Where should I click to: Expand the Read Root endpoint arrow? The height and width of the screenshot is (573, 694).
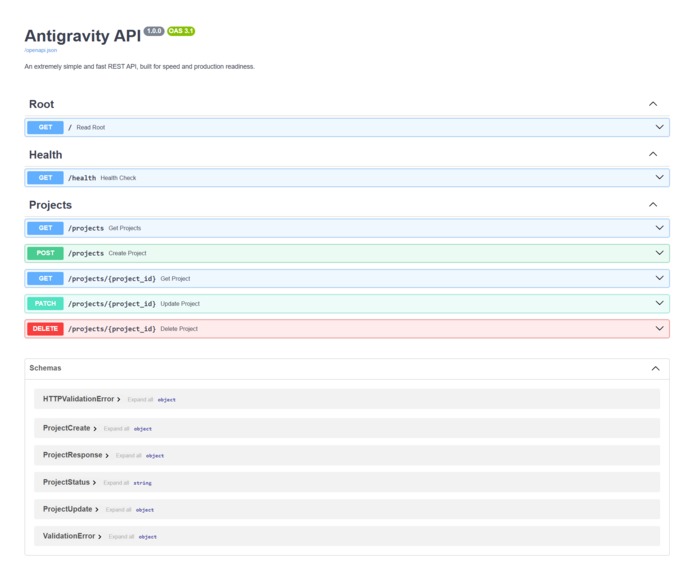pos(659,127)
